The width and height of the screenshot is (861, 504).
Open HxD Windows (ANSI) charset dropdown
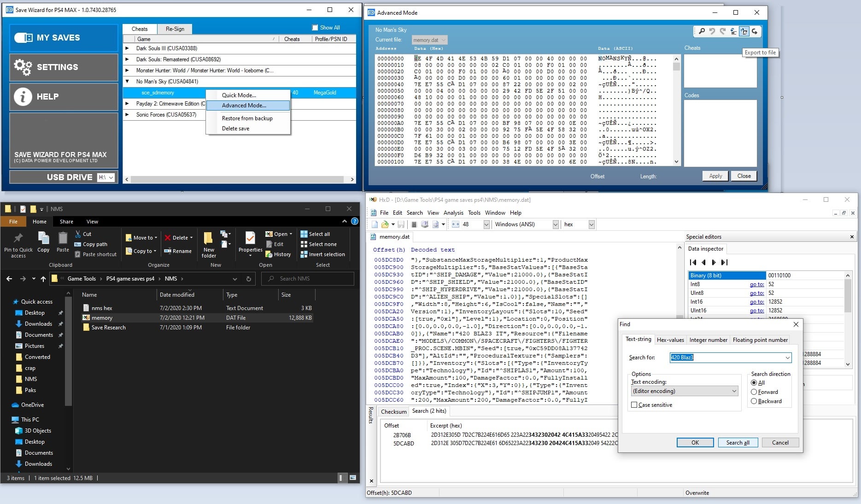[x=556, y=224]
